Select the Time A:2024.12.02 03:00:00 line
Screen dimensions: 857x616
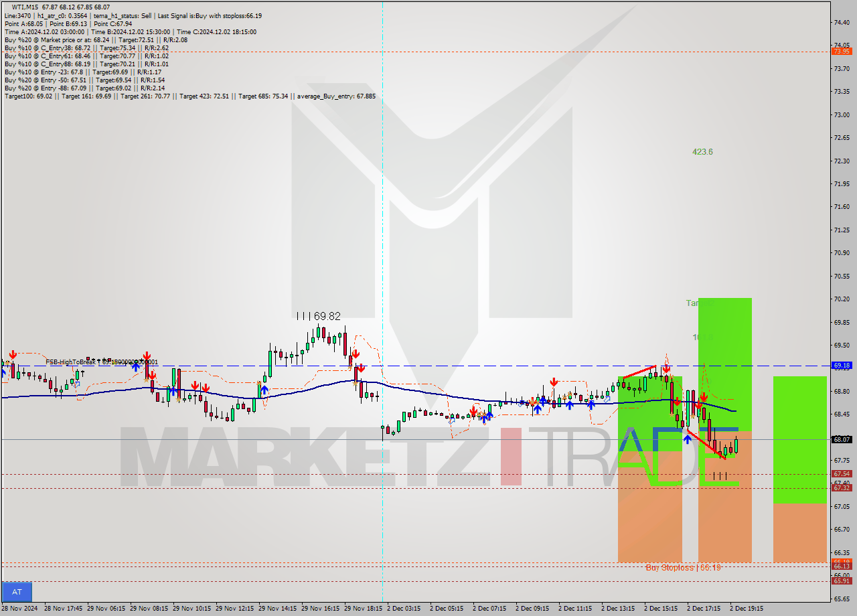[131, 31]
